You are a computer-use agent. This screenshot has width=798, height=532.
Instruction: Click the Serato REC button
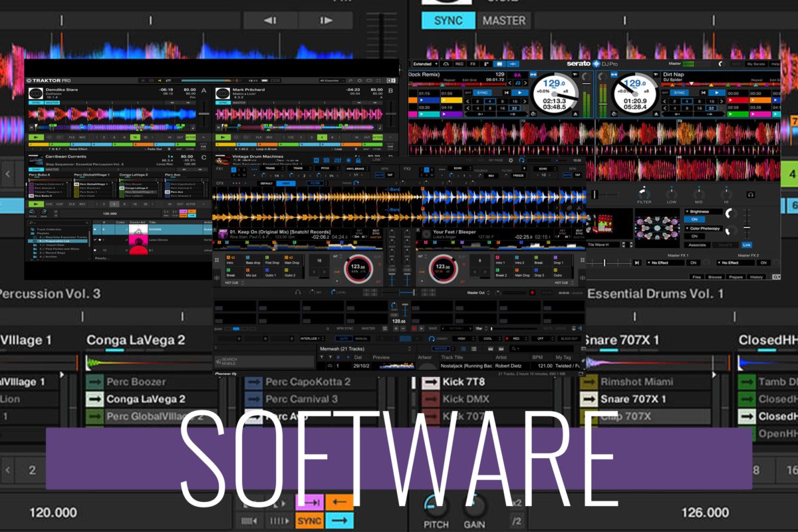coord(459,64)
